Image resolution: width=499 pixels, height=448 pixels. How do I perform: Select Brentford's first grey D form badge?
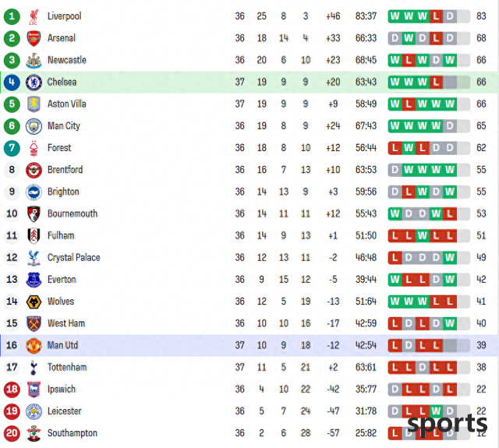coord(395,170)
